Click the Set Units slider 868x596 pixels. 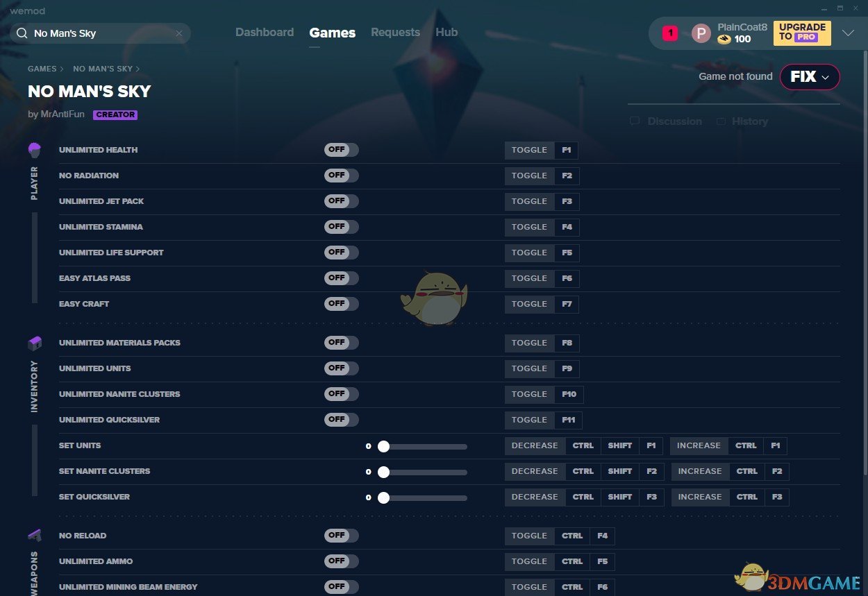click(422, 446)
